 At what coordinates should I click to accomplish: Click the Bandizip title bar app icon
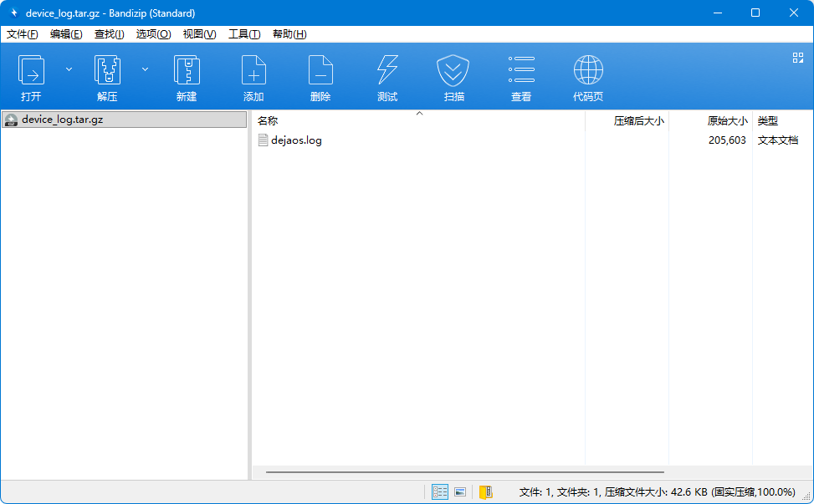tap(13, 13)
